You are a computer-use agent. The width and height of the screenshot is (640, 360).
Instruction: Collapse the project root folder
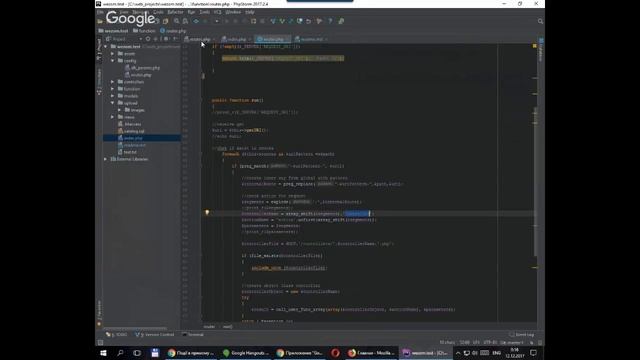pyautogui.click(x=106, y=47)
